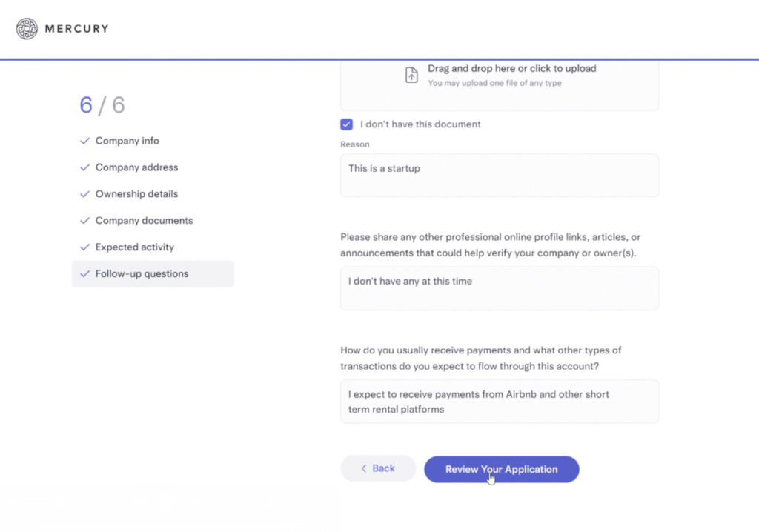Click 'Drag and drop here or click to upload'
Image resolution: width=759 pixels, height=532 pixels.
511,68
